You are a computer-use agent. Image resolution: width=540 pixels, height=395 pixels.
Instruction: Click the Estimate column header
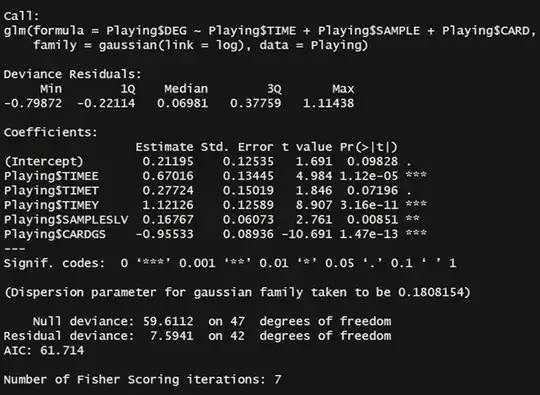164,147
